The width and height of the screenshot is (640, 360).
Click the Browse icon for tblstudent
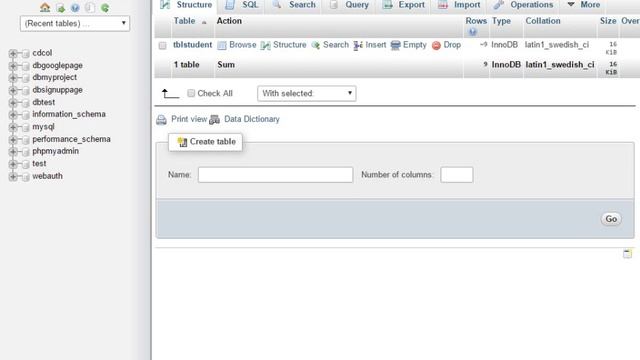click(x=222, y=45)
